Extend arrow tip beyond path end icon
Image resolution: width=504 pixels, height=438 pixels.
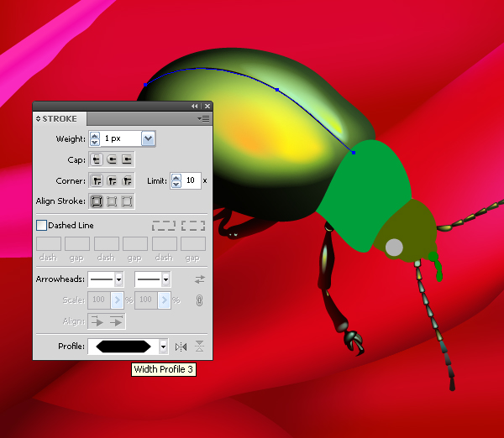[x=97, y=321]
